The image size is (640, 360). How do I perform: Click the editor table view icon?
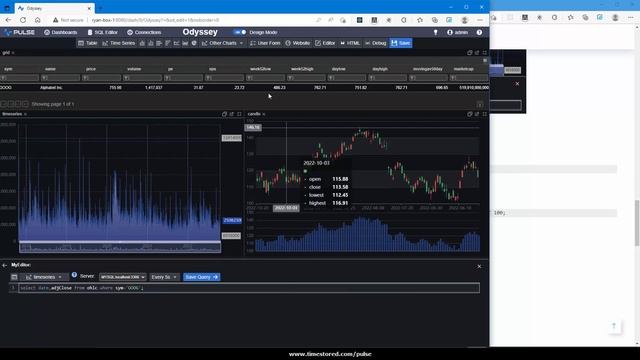click(14, 277)
